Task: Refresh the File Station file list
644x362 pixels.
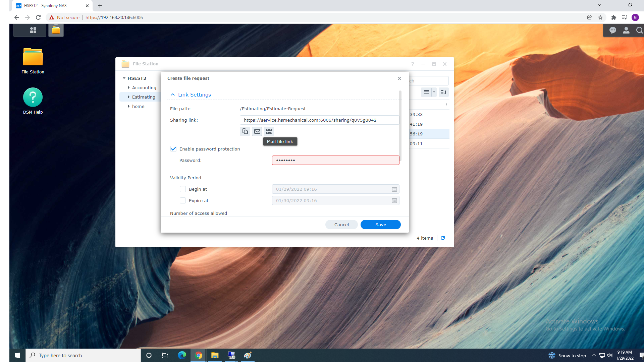Action: [x=443, y=238]
